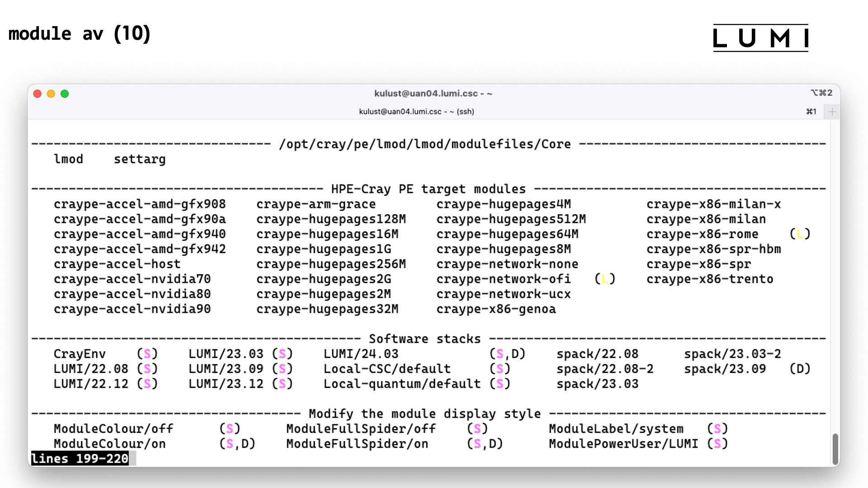Click the 'Software stacks' section header
The width and height of the screenshot is (868, 488).
coord(425,339)
